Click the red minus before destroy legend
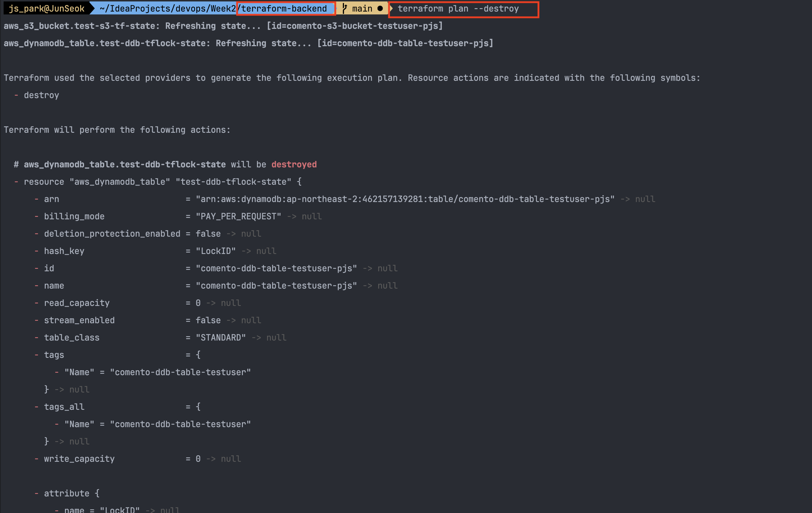The height and width of the screenshot is (513, 812). point(16,95)
